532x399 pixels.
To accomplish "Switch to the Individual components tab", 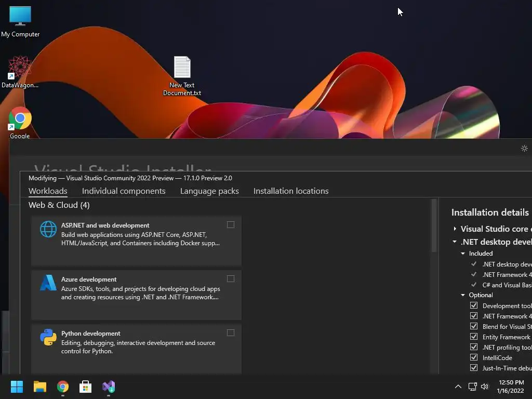I will point(124,191).
